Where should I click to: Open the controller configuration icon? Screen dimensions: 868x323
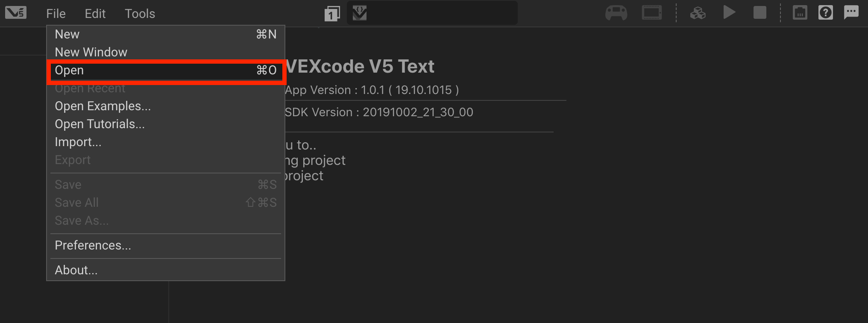[616, 12]
